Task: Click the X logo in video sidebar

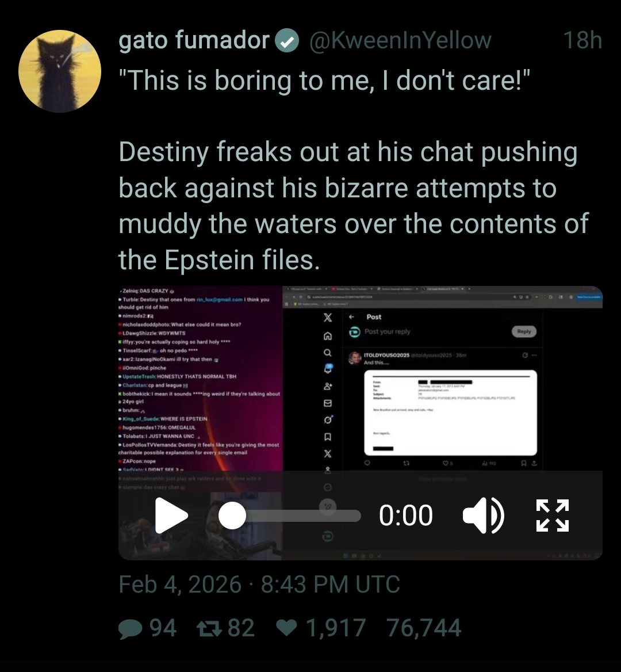Action: [328, 318]
